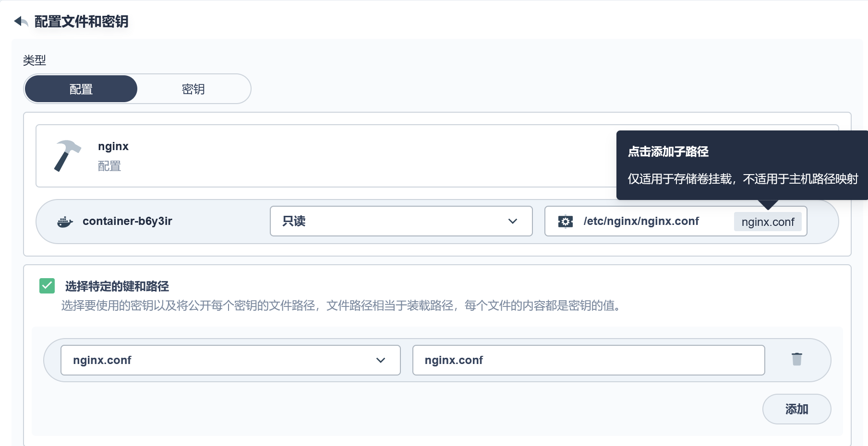Click the gear icon in mount path field
868x446 pixels.
click(x=566, y=222)
